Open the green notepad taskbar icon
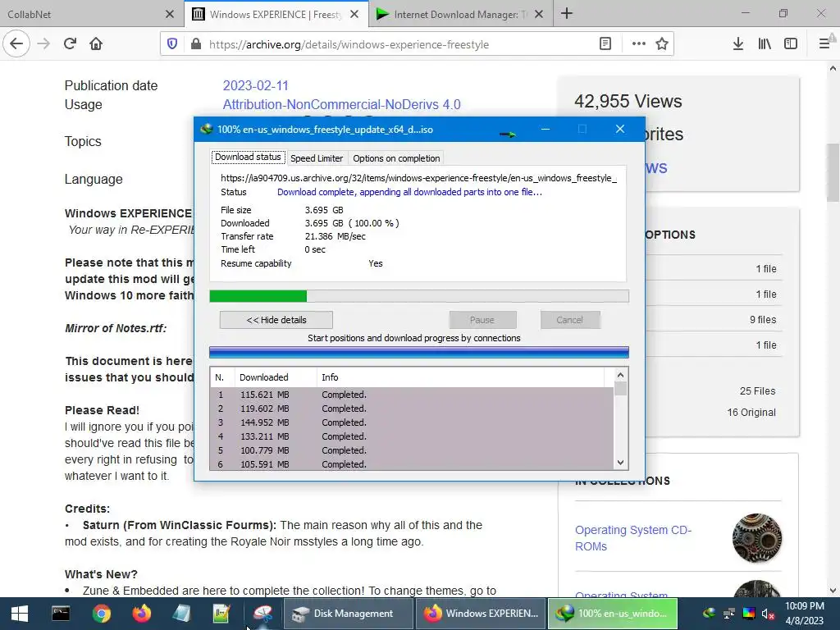The width and height of the screenshot is (840, 630). (221, 614)
